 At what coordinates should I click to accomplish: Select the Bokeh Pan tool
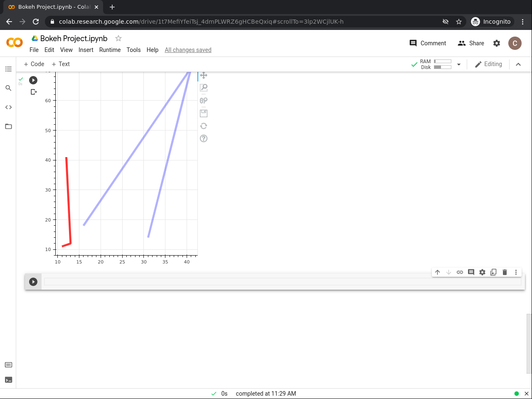click(204, 75)
